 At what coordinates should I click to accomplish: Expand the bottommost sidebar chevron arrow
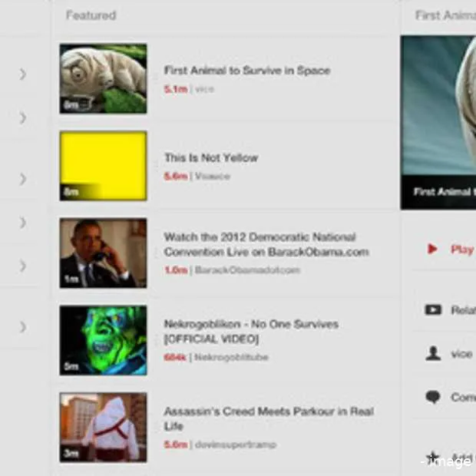tap(23, 327)
